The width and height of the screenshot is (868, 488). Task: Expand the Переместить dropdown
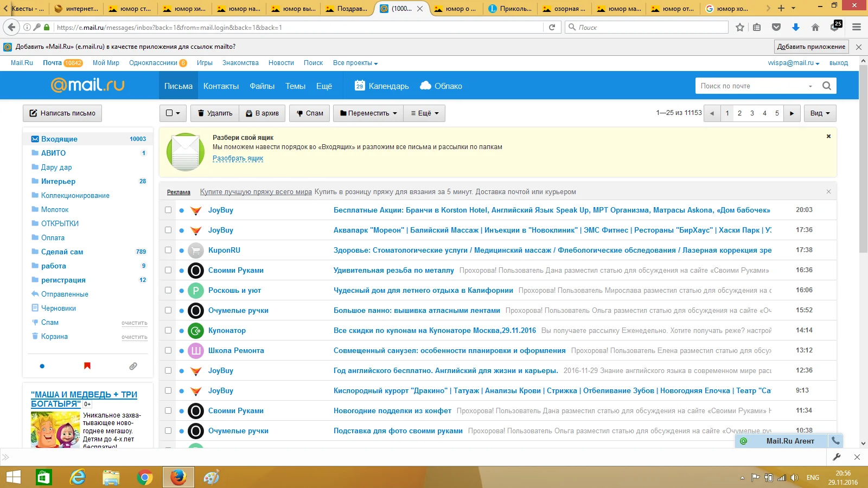click(368, 113)
